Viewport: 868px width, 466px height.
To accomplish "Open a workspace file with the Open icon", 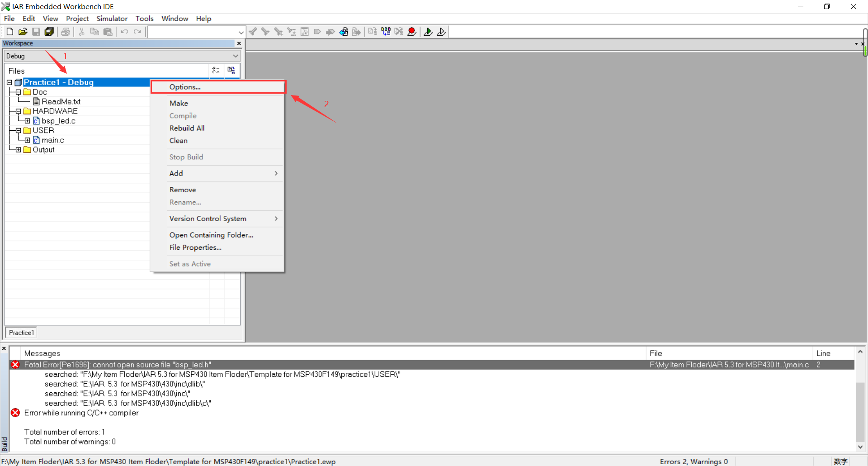I will tap(23, 31).
